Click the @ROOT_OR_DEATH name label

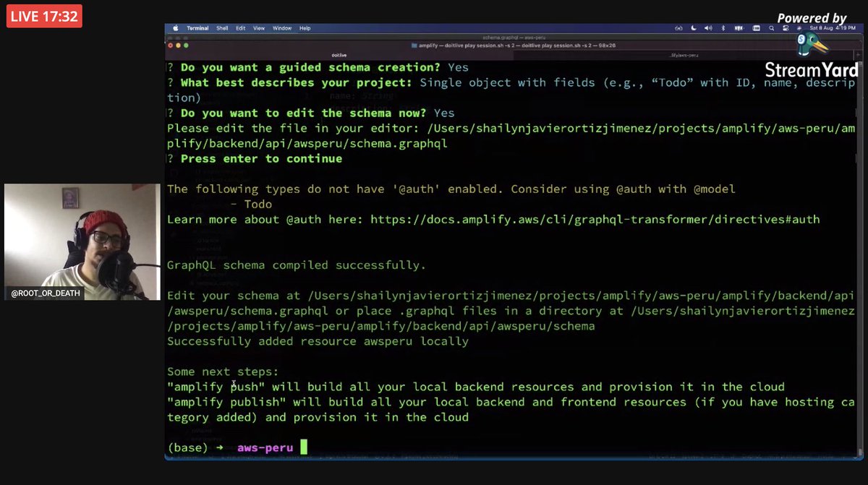(45, 293)
